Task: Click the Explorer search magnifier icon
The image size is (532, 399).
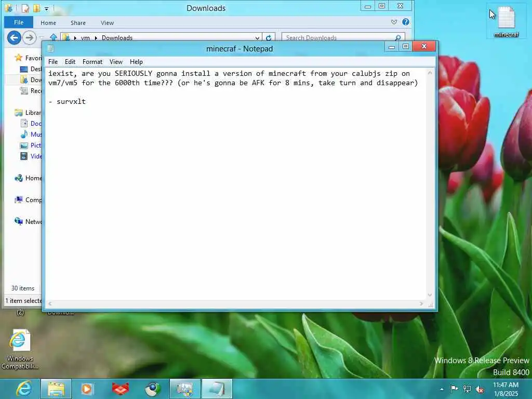Action: pyautogui.click(x=397, y=37)
